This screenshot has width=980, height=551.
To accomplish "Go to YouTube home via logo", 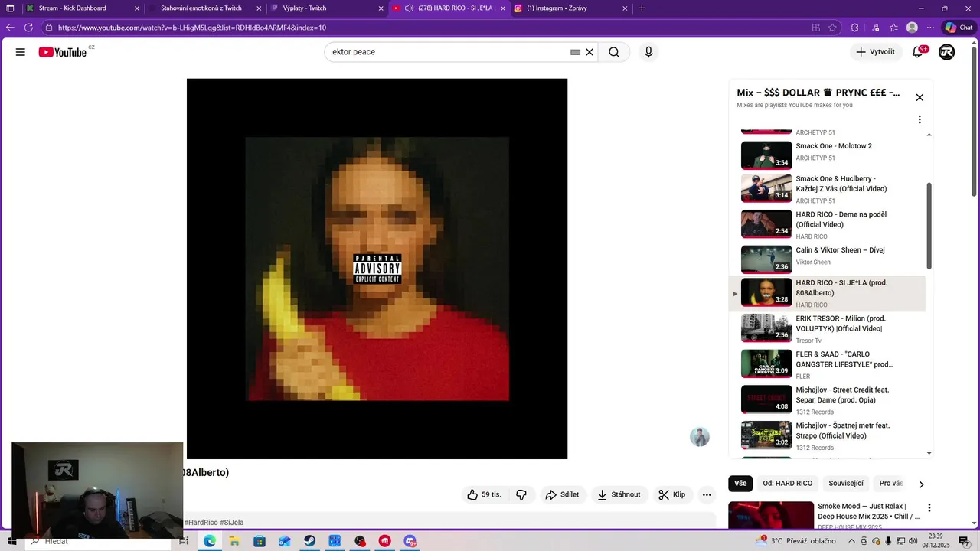I will click(62, 52).
